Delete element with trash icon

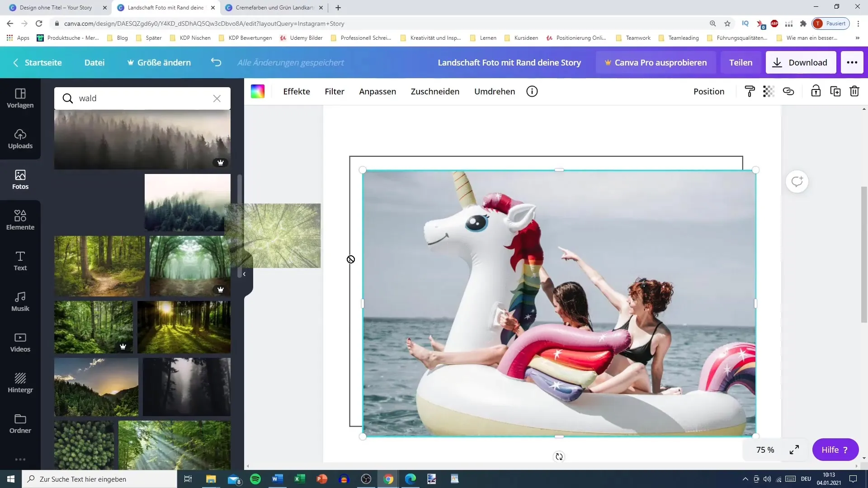pyautogui.click(x=854, y=91)
